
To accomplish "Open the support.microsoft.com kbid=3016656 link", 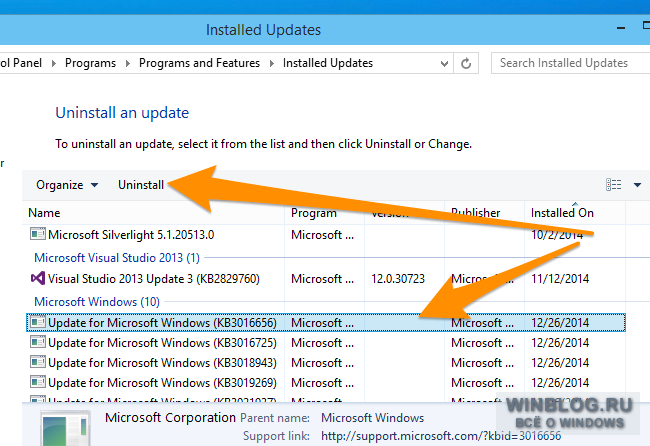I will tap(441, 436).
